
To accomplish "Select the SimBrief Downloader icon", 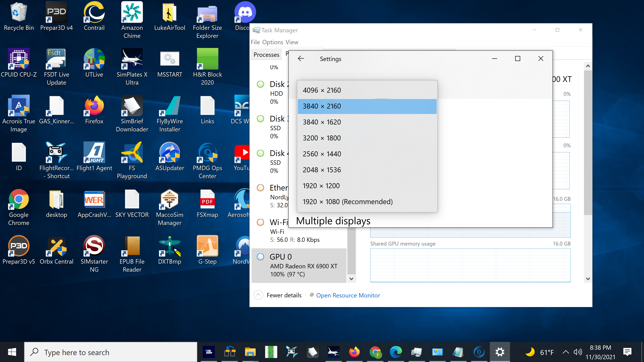I will coord(132,114).
